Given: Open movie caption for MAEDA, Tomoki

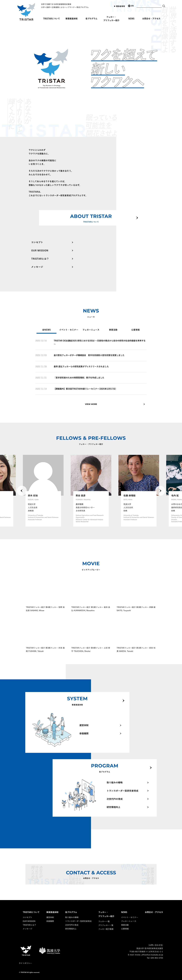Looking at the screenshot, I should pos(136,649).
